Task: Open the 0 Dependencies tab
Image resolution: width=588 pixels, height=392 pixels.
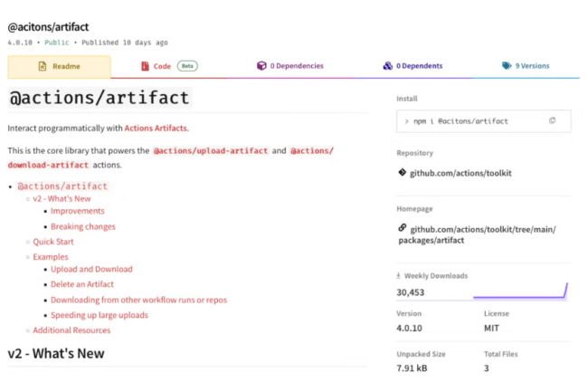Action: tap(290, 66)
